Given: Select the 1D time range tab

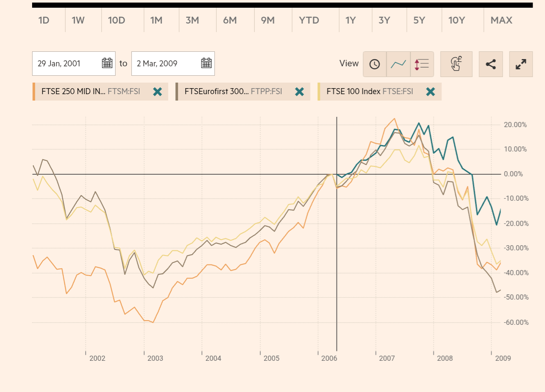Looking at the screenshot, I should point(44,20).
